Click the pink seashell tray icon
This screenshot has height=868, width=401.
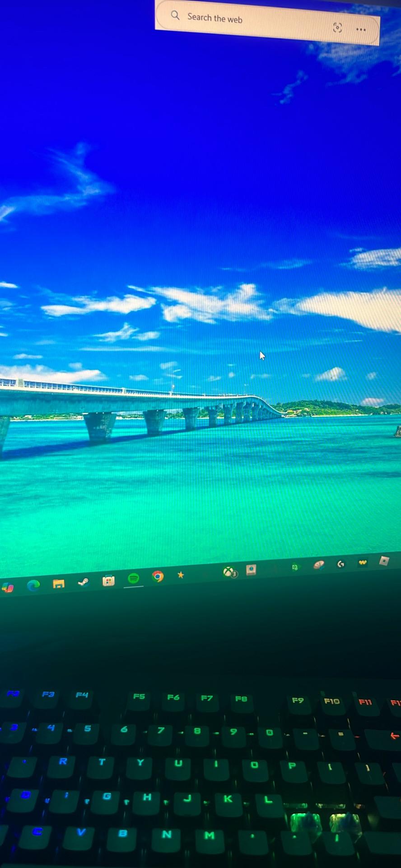click(x=319, y=565)
